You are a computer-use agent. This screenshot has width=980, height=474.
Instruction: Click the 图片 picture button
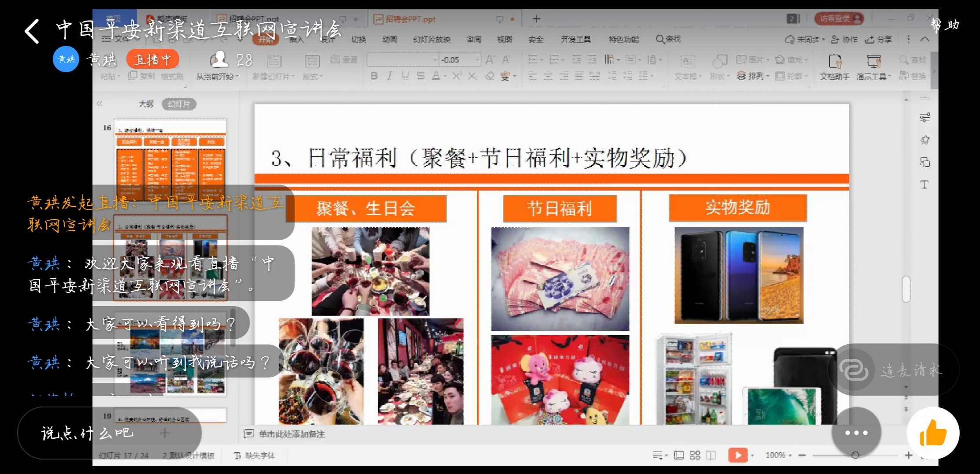(x=753, y=59)
